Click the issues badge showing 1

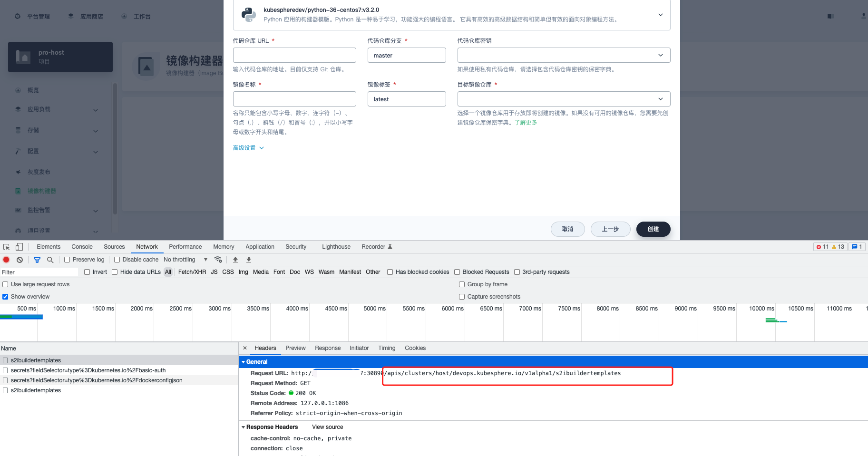(857, 247)
